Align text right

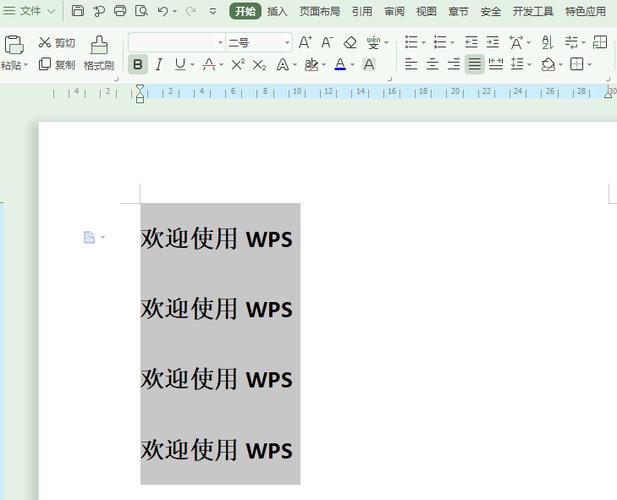453,64
